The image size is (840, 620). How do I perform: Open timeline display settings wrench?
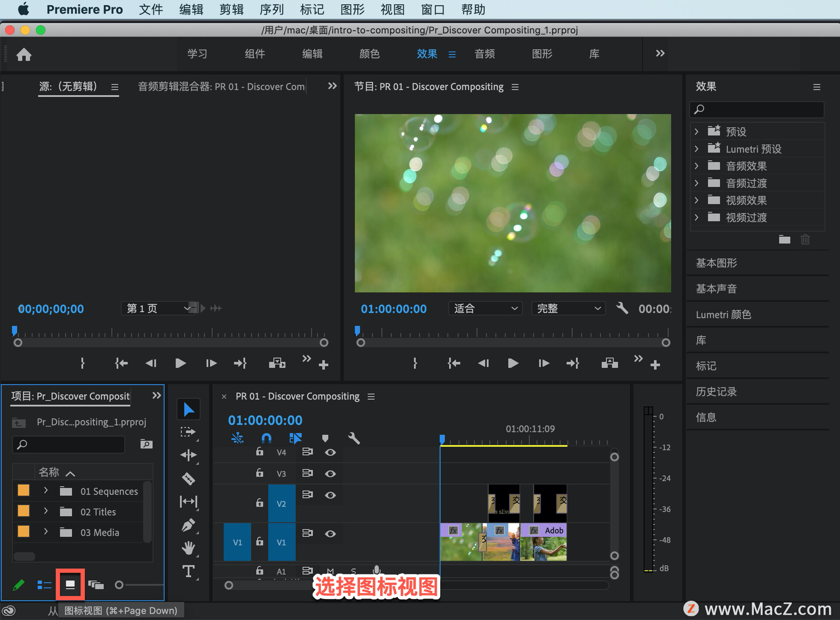point(353,438)
